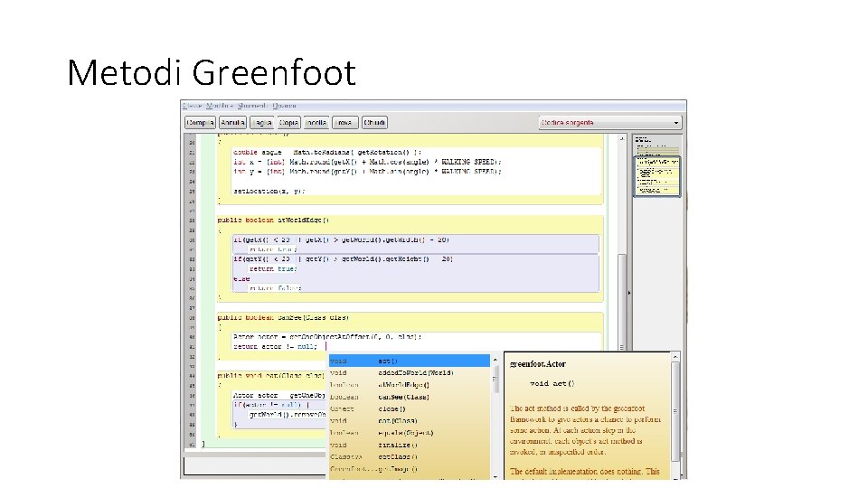Click the 'int x = (int) Math.round' line
Viewport: 868px width, 488px height.
click(368, 162)
